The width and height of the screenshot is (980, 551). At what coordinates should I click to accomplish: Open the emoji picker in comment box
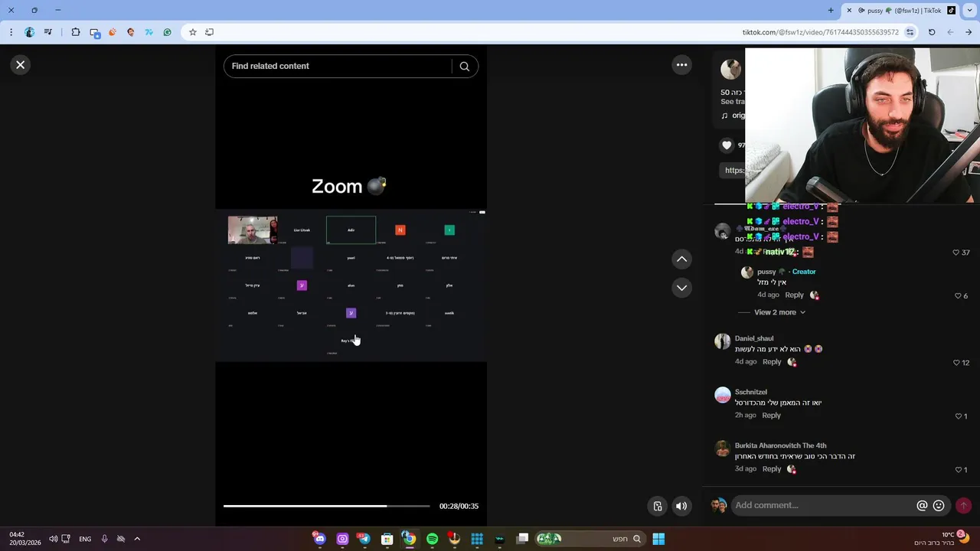pos(939,506)
